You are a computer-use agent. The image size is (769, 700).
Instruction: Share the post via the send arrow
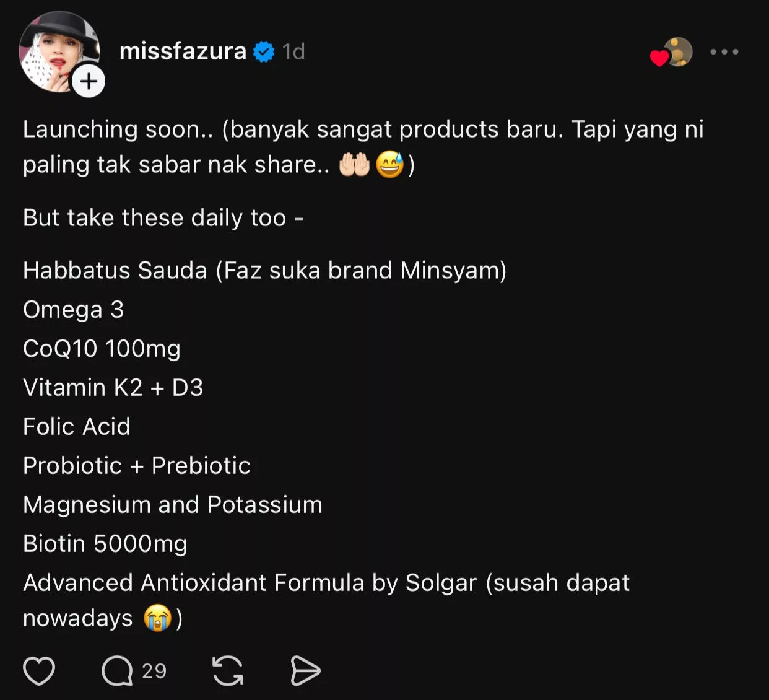click(x=306, y=670)
